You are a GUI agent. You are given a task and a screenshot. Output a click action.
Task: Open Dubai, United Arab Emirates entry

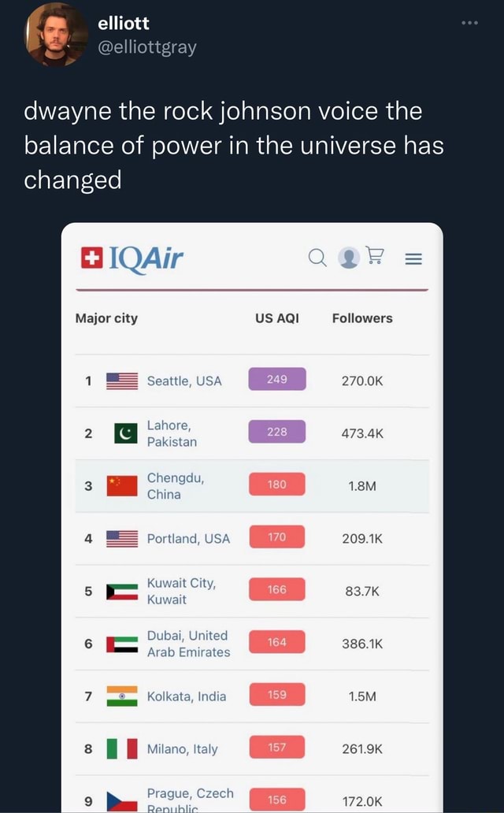188,644
